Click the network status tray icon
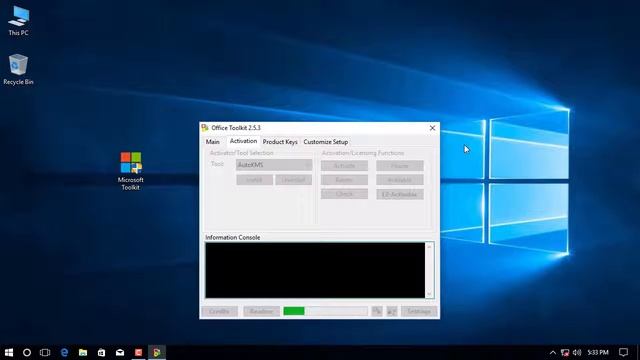 pos(565,352)
